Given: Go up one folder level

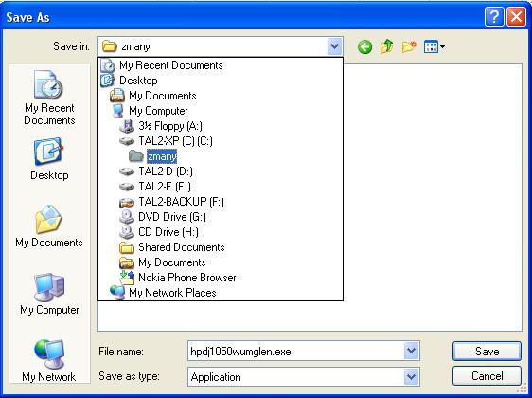Looking at the screenshot, I should click(x=387, y=46).
